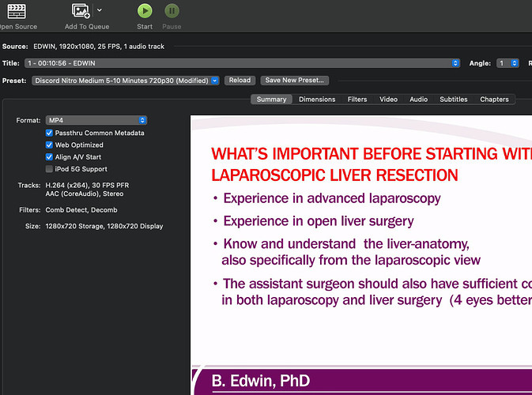Toggle the Align A/V Start checkbox
The height and width of the screenshot is (395, 532).
pos(50,157)
